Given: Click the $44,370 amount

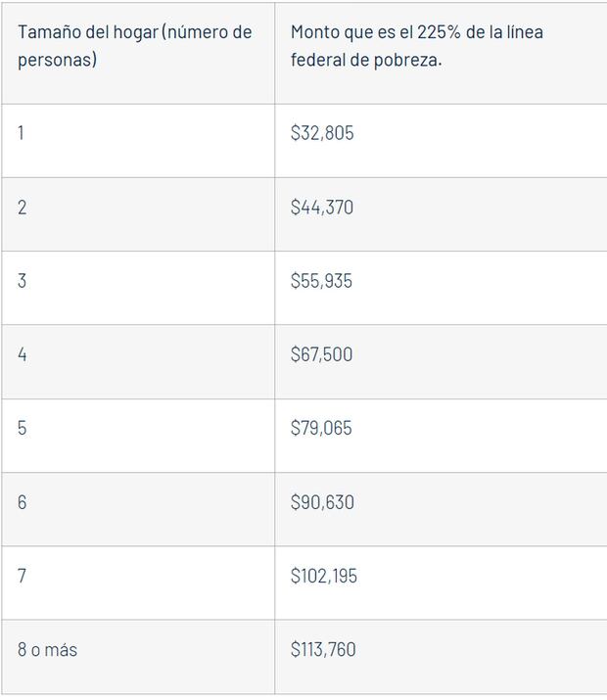Looking at the screenshot, I should click(322, 208).
